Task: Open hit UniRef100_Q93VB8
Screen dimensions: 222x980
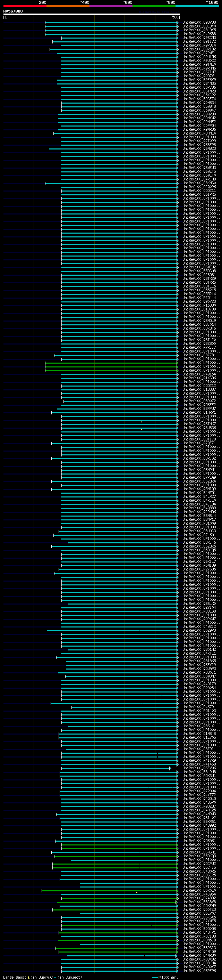Action: click(x=199, y=23)
